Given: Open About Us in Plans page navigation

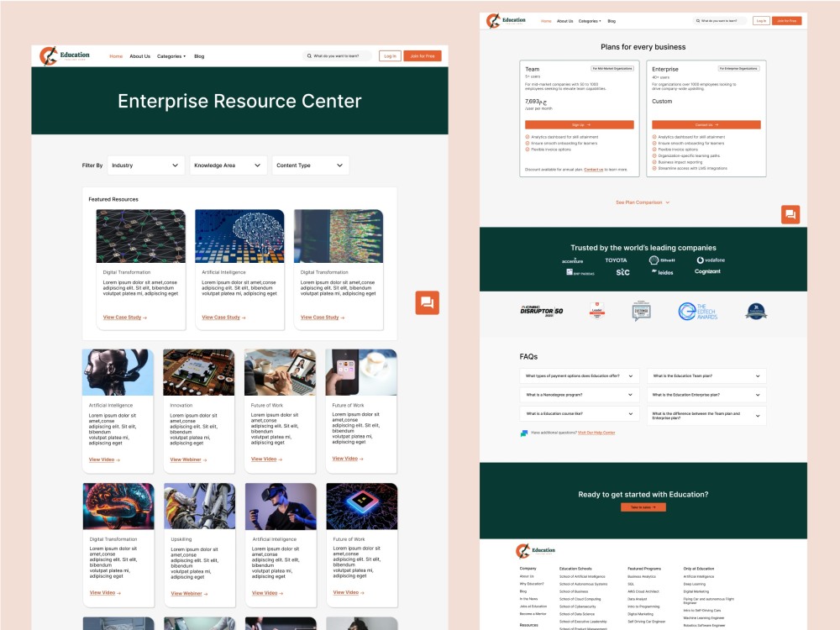Looking at the screenshot, I should 564,21.
